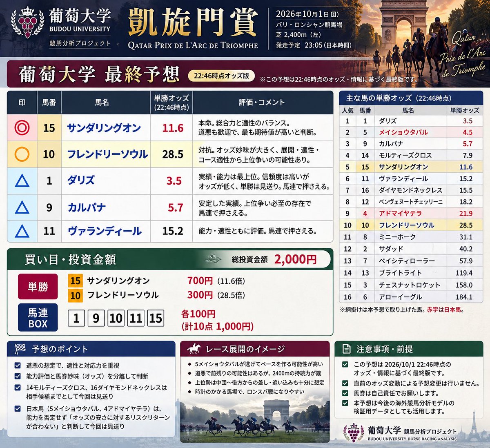Image resolution: width=490 pixels, height=448 pixels.
Task: Click the 評価・コメント column header
Action: [x=262, y=102]
